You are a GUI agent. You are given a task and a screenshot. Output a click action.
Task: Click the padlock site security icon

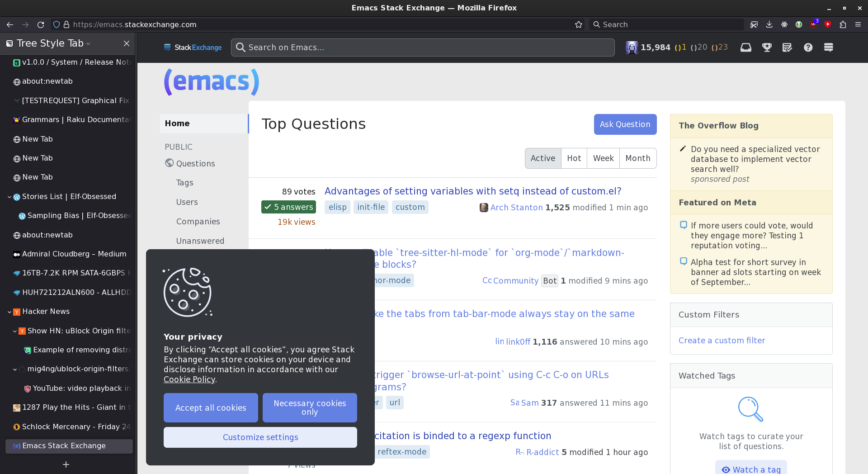pyautogui.click(x=66, y=24)
